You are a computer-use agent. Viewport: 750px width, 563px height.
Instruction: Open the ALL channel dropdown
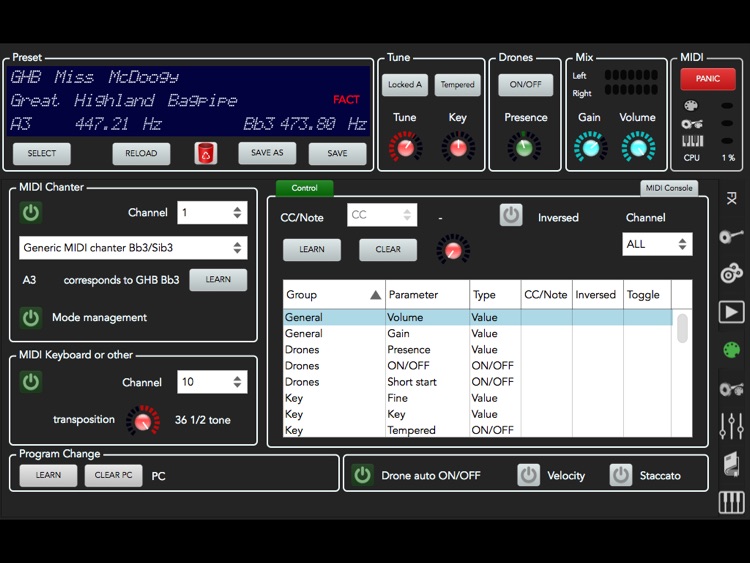pyautogui.click(x=656, y=244)
